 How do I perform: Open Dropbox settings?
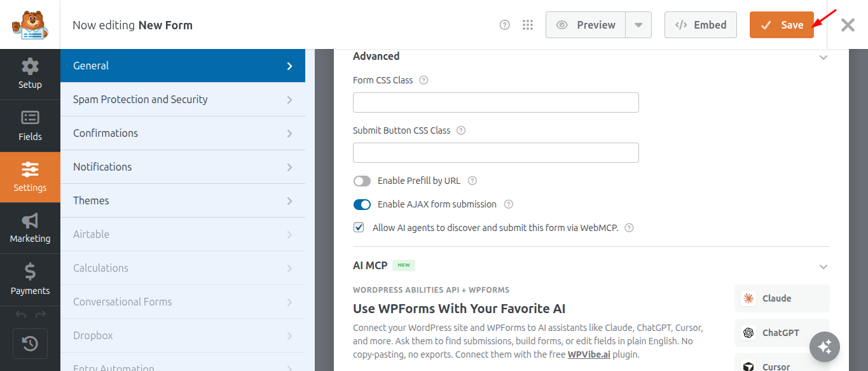(183, 335)
